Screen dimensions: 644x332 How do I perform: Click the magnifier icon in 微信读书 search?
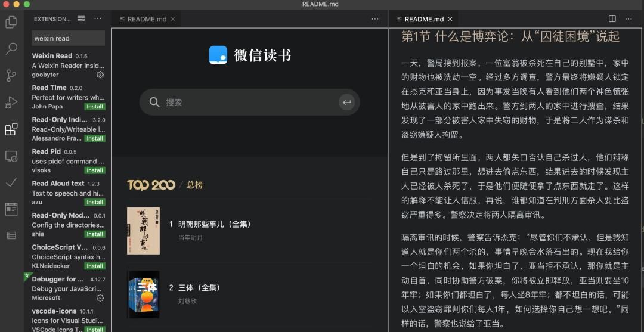click(x=154, y=102)
